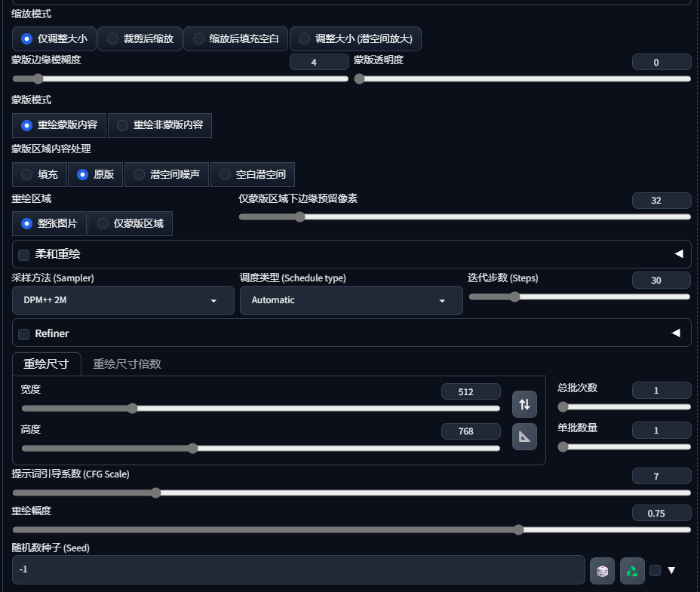Expand extra seed options triangle
The height and width of the screenshot is (592, 700).
tap(671, 570)
